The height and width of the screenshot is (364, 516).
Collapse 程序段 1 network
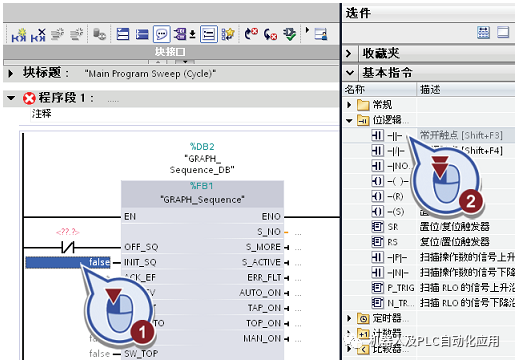pyautogui.click(x=11, y=98)
